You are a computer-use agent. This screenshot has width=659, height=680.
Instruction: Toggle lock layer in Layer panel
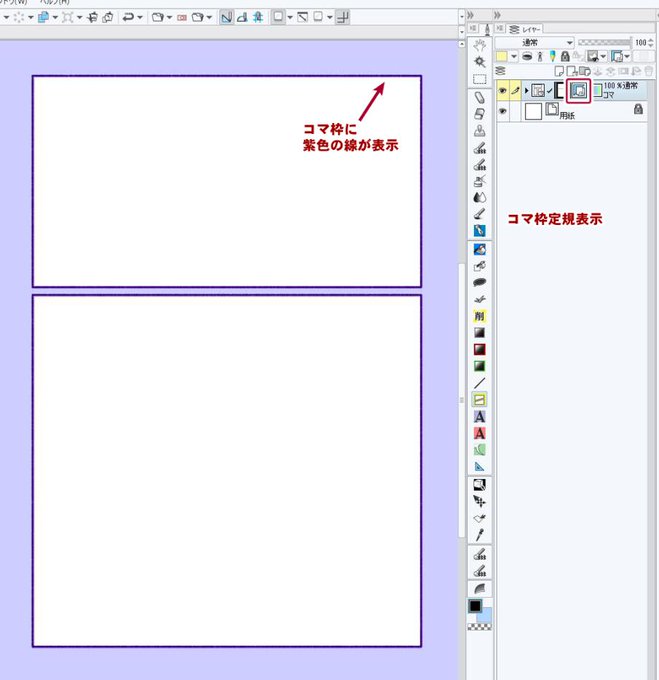565,56
